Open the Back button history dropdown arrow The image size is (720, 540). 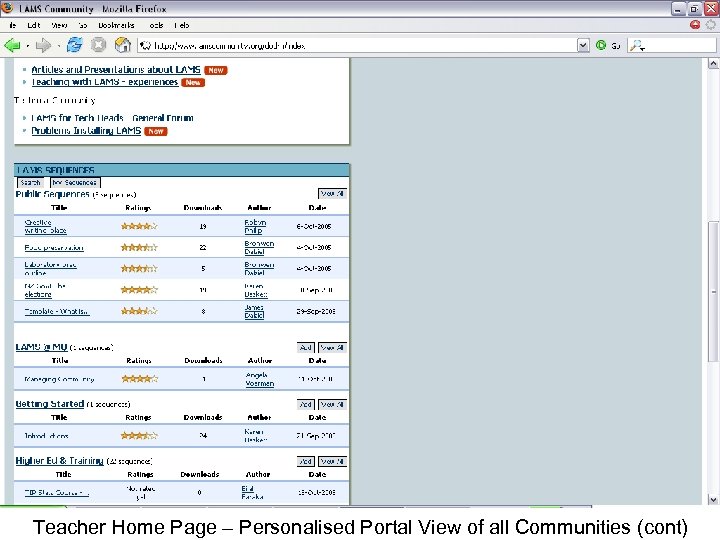28,45
